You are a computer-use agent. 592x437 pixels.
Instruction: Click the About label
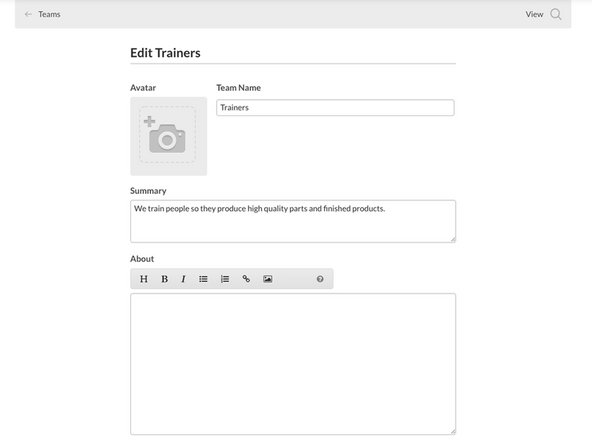pos(142,259)
